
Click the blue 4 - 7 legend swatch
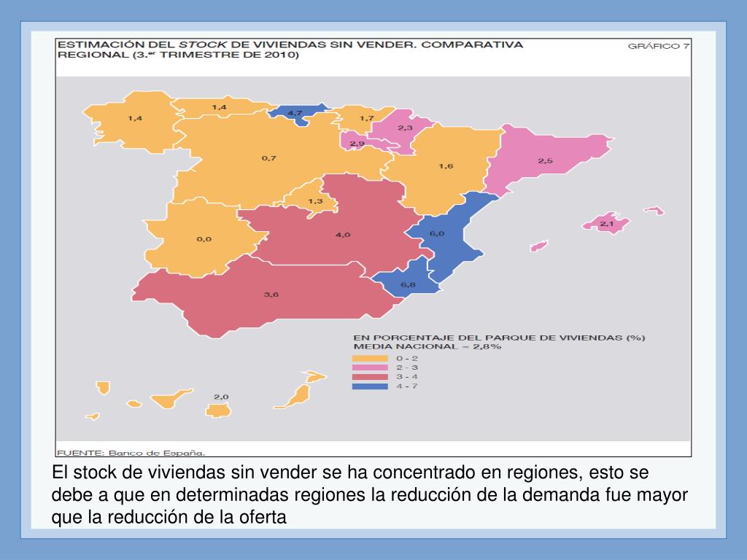click(370, 386)
